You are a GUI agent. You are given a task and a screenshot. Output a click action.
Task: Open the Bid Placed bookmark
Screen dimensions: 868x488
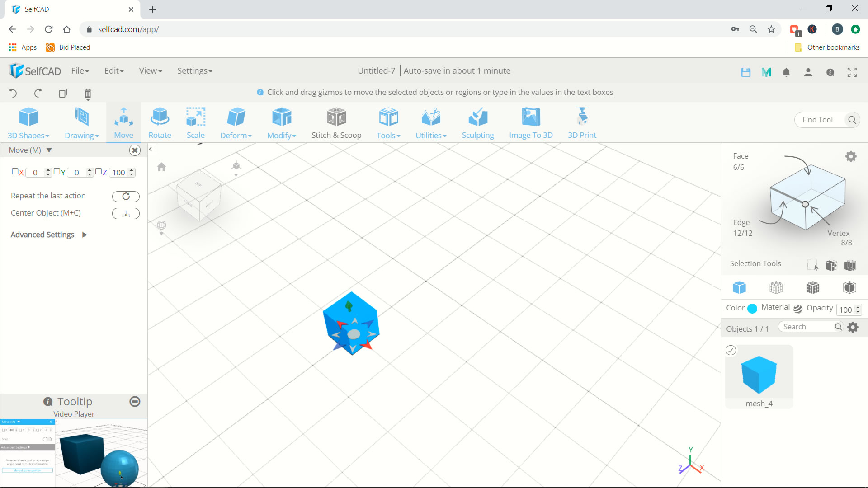[68, 47]
